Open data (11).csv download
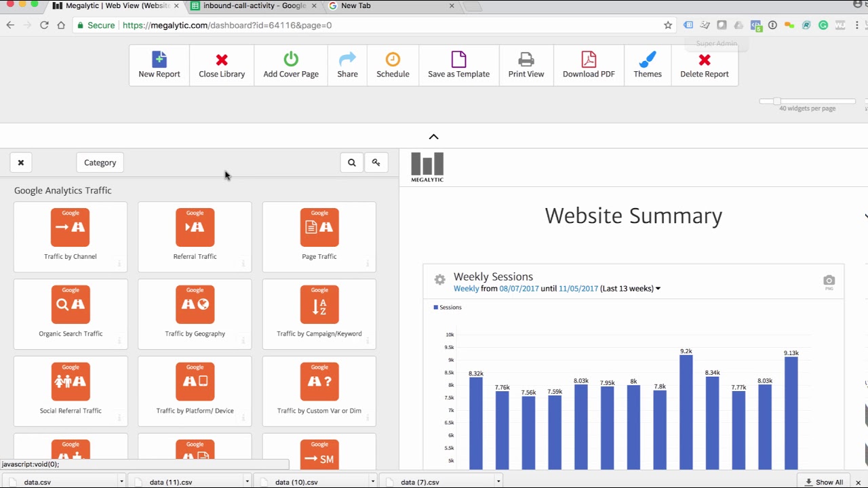This screenshot has height=488, width=868. coord(171,483)
